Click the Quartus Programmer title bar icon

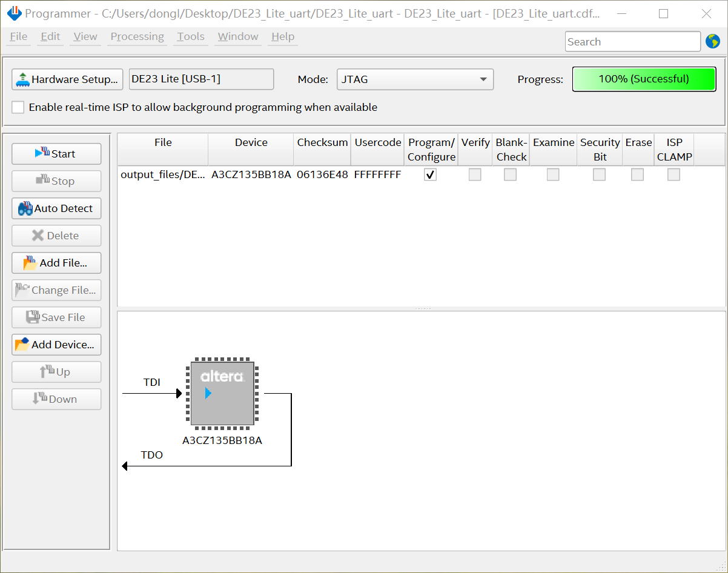pos(14,13)
